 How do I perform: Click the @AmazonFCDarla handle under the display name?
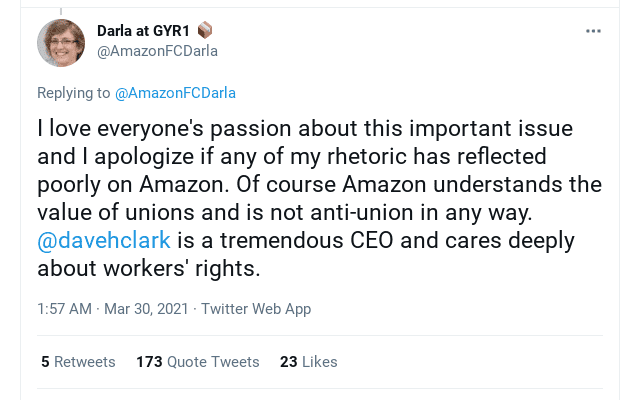(157, 51)
